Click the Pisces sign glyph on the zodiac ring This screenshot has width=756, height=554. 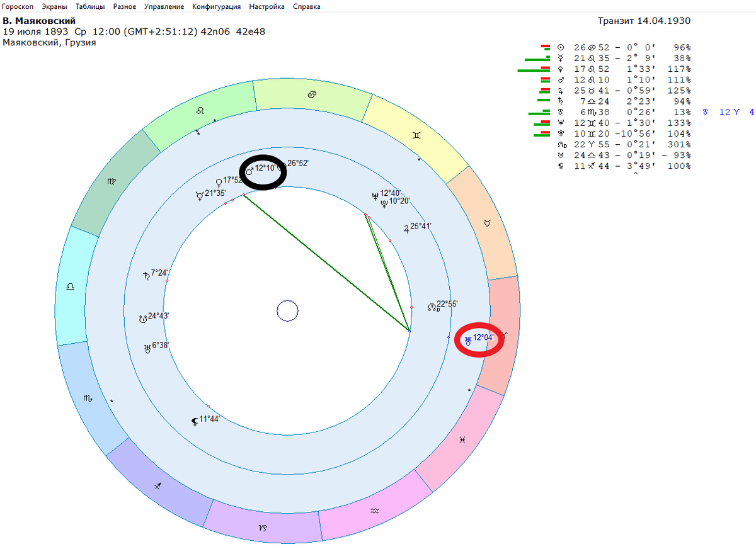(x=463, y=440)
